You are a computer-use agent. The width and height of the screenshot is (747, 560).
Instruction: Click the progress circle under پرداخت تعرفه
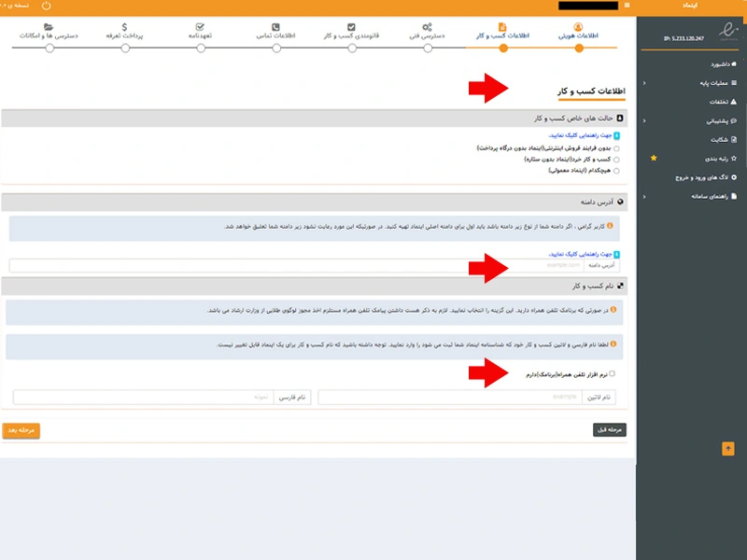coord(125,49)
